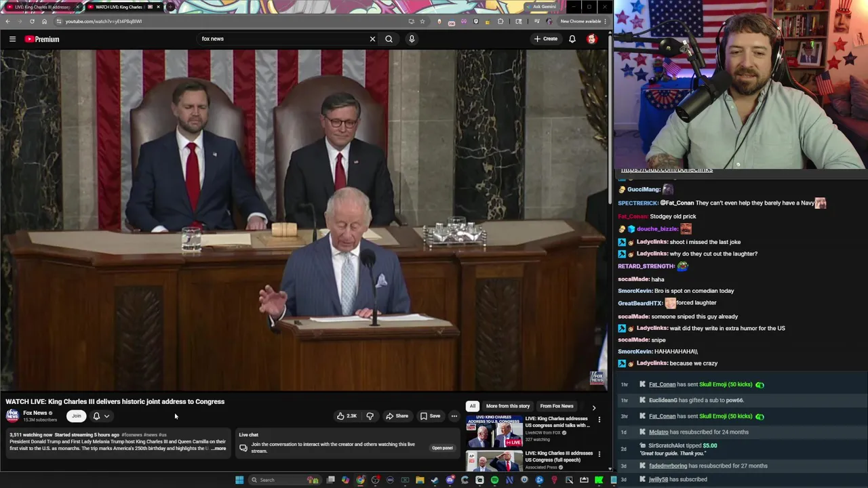Open LiveNOW from FOX video thumbnail

494,432
